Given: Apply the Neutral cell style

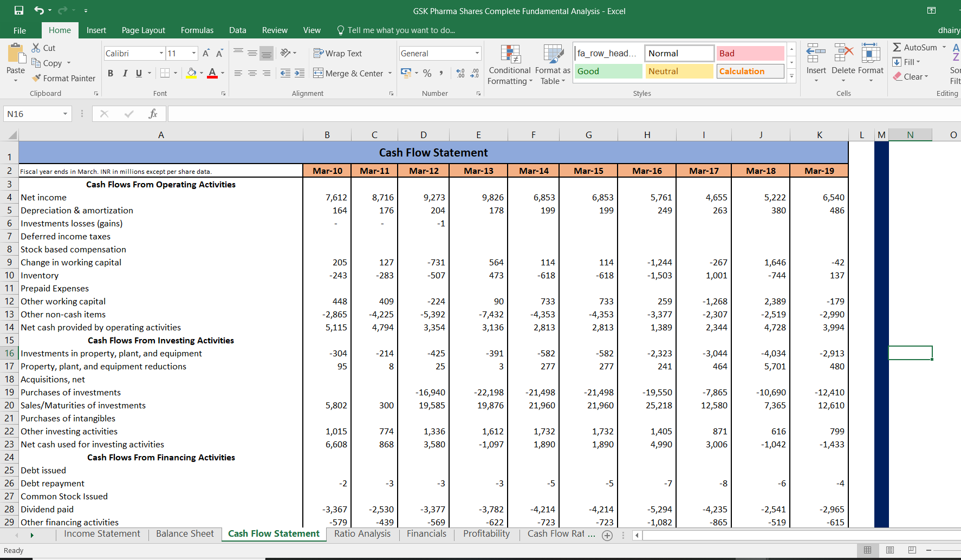Looking at the screenshot, I should tap(679, 71).
